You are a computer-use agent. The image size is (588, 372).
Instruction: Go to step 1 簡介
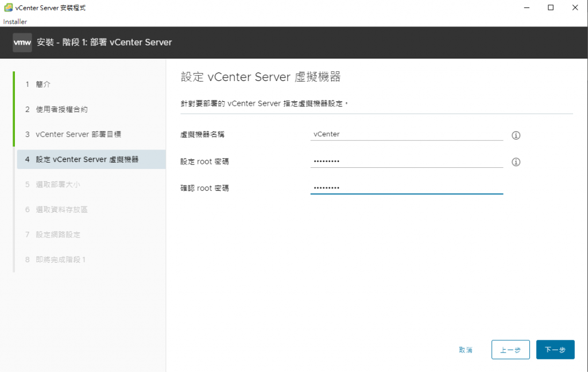click(x=38, y=84)
